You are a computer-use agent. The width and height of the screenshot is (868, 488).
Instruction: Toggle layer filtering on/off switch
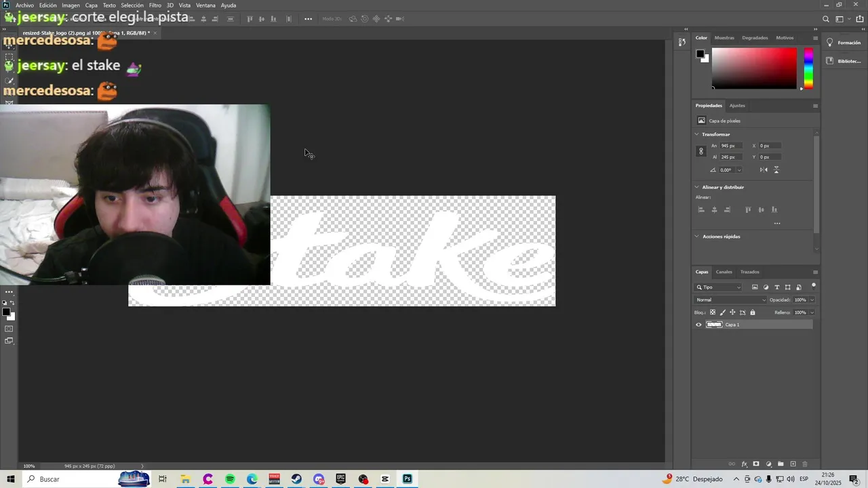(x=813, y=286)
